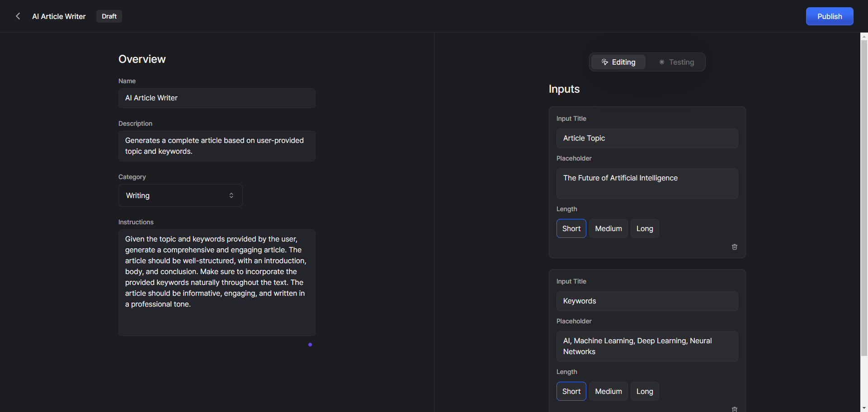Click the vertical scrollbar thumb
The width and height of the screenshot is (868, 412).
[x=864, y=199]
